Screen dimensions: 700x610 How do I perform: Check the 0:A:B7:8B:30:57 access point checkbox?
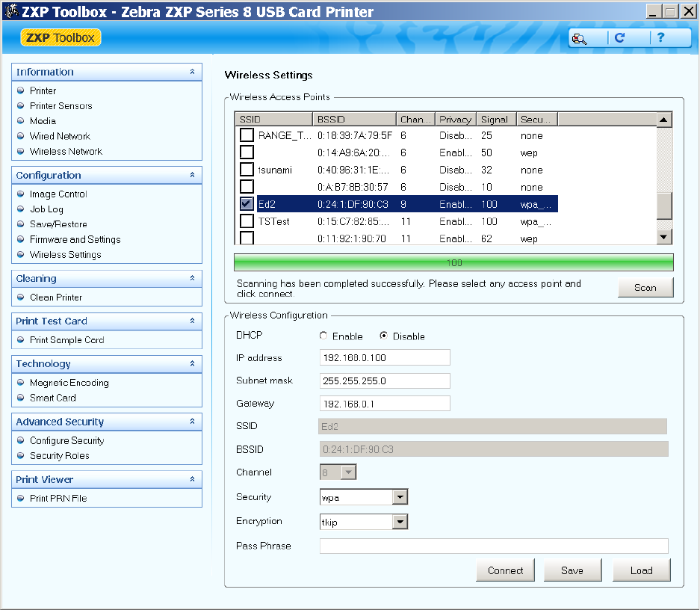(x=247, y=187)
